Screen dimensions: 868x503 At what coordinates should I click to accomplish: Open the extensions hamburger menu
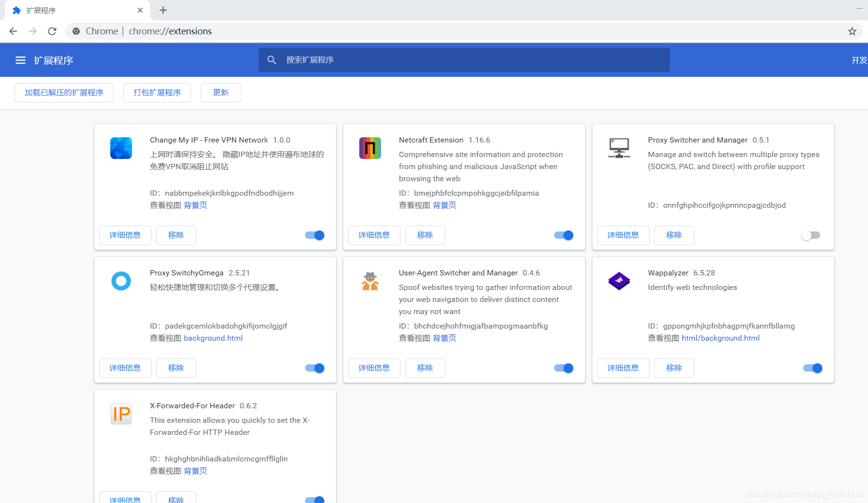pos(20,60)
